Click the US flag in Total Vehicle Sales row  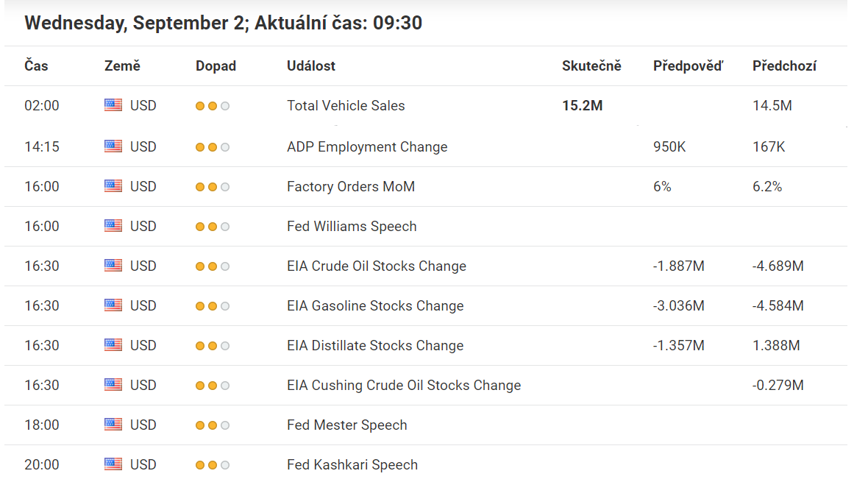coord(113,105)
